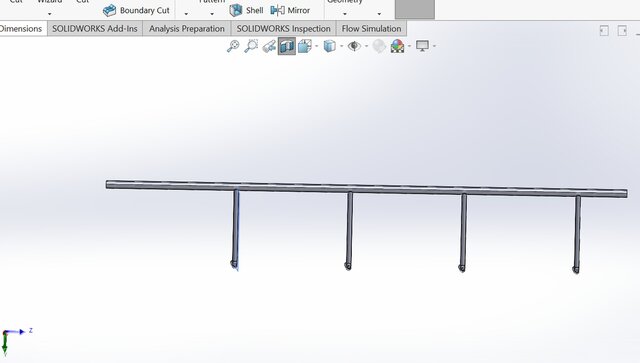The image size is (640, 363).
Task: Click Hide/Show Items eye icon
Action: (x=354, y=46)
